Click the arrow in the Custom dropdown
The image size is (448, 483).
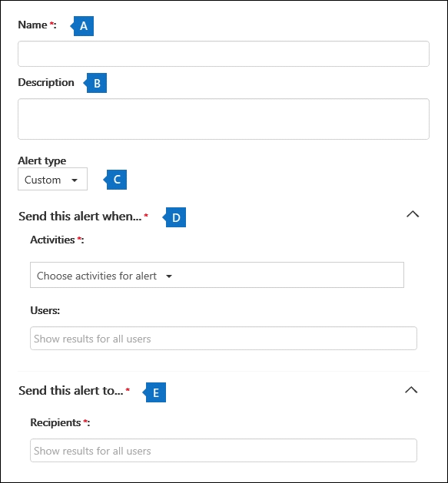click(x=75, y=180)
